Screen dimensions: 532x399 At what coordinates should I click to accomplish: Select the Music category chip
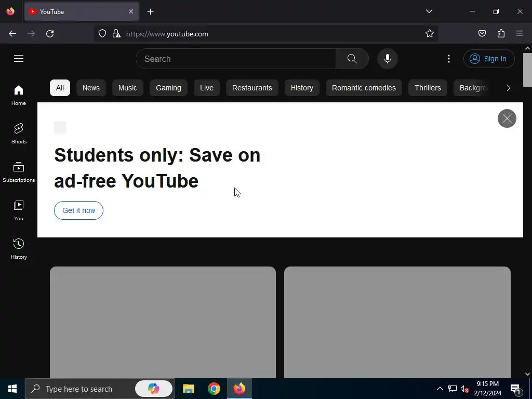click(x=128, y=88)
